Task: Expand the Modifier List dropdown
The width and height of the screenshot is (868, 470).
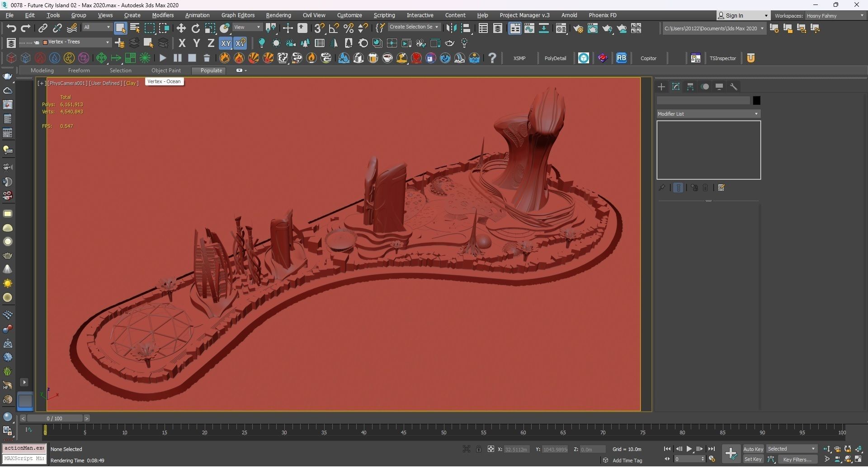Action: coord(708,114)
